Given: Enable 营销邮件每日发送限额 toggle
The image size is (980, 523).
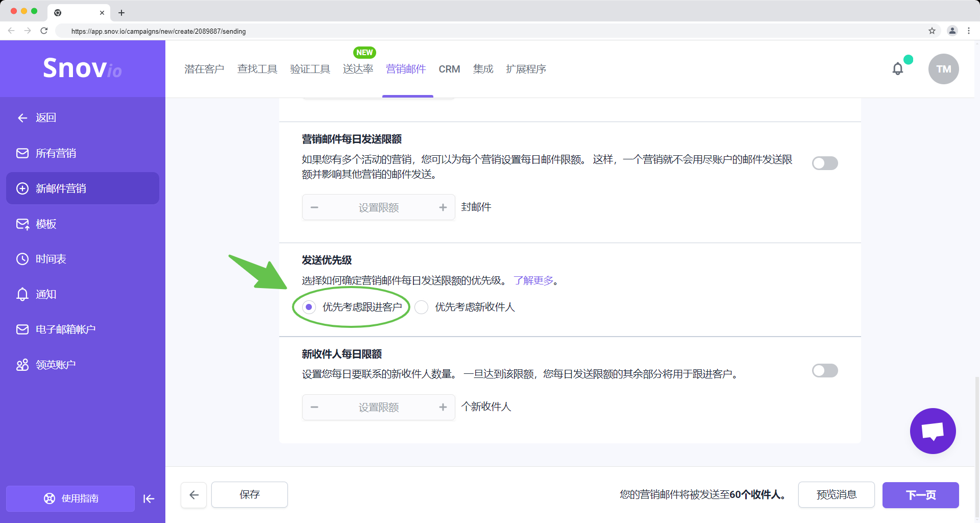Looking at the screenshot, I should pyautogui.click(x=825, y=163).
